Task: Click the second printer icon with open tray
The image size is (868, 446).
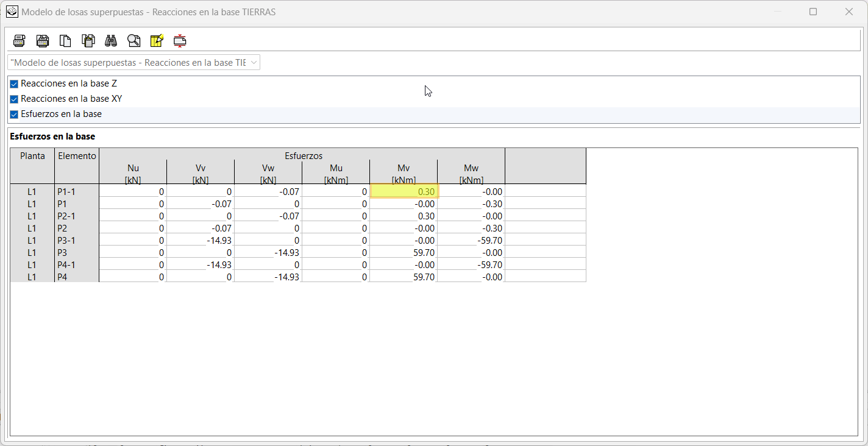Action: (x=43, y=41)
